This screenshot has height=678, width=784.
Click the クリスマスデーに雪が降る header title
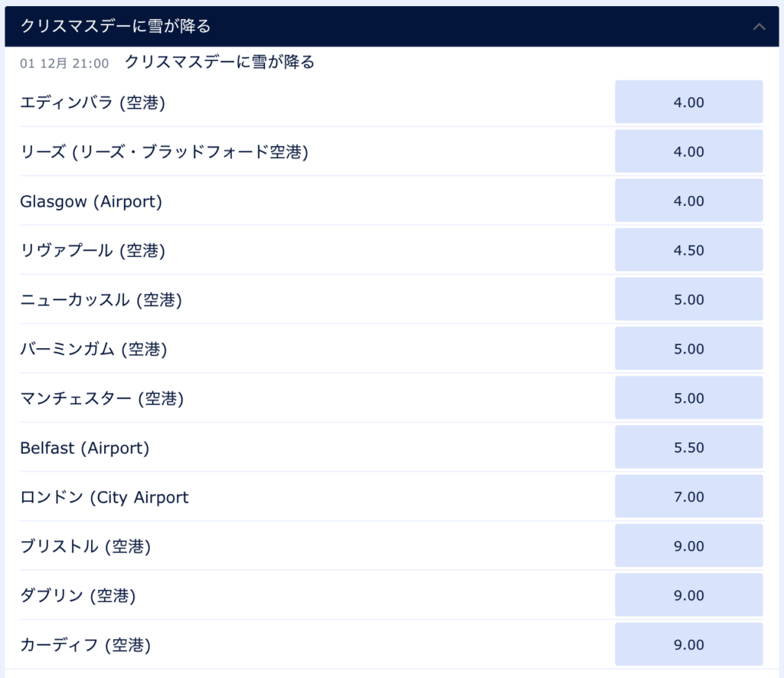[116, 27]
